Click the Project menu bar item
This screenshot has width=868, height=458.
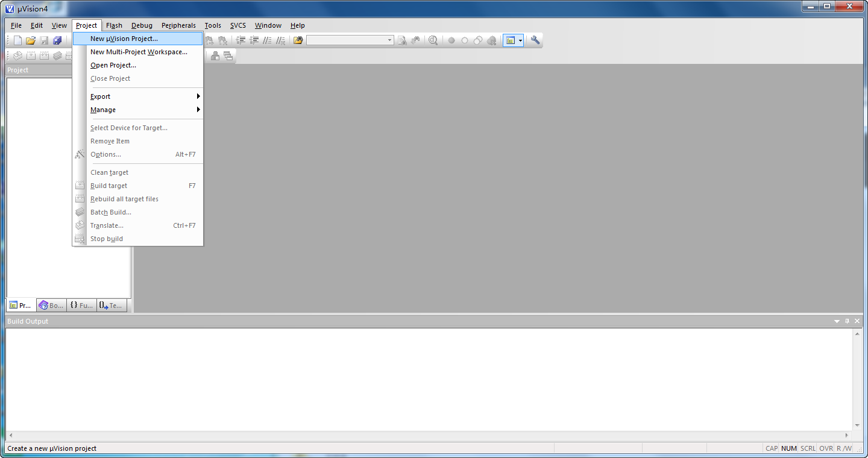click(86, 25)
